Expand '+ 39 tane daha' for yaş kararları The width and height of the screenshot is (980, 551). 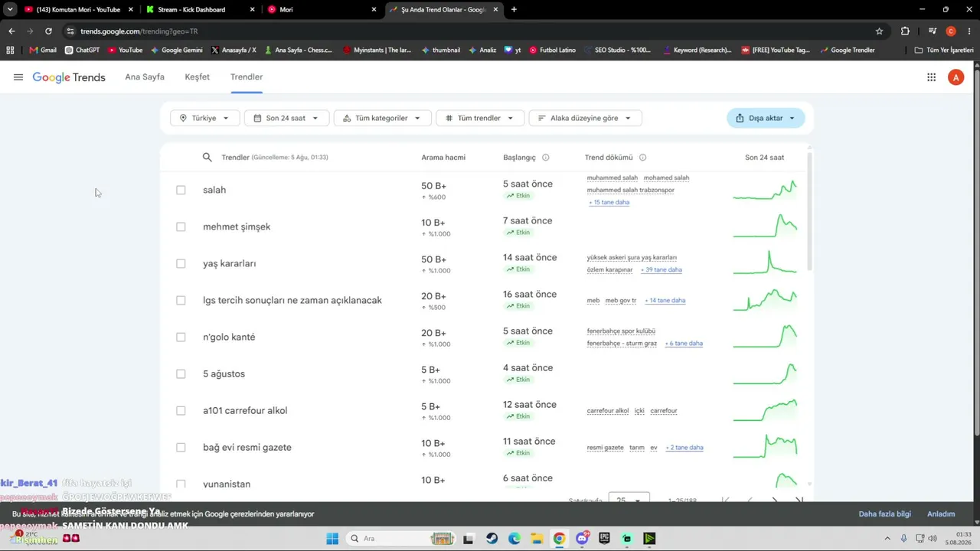661,269
